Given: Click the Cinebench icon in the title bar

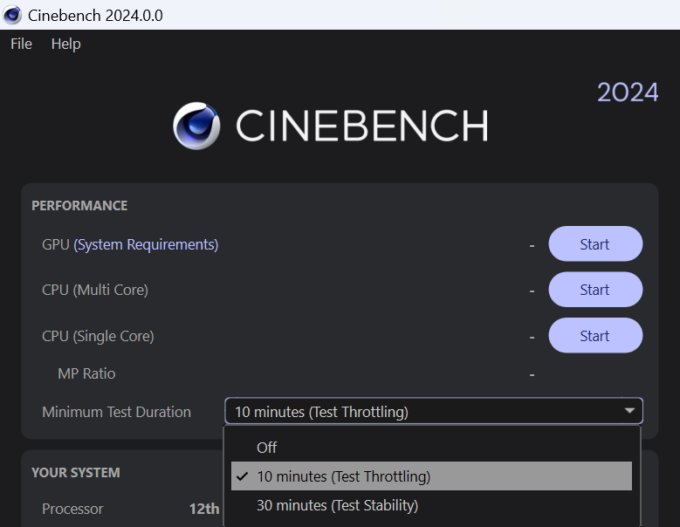Looking at the screenshot, I should [x=13, y=15].
